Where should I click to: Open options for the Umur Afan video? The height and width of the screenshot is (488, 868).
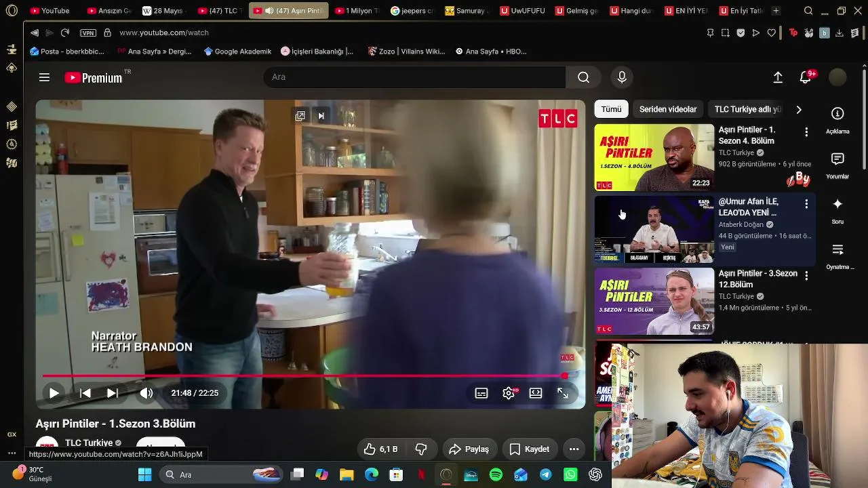coord(806,204)
